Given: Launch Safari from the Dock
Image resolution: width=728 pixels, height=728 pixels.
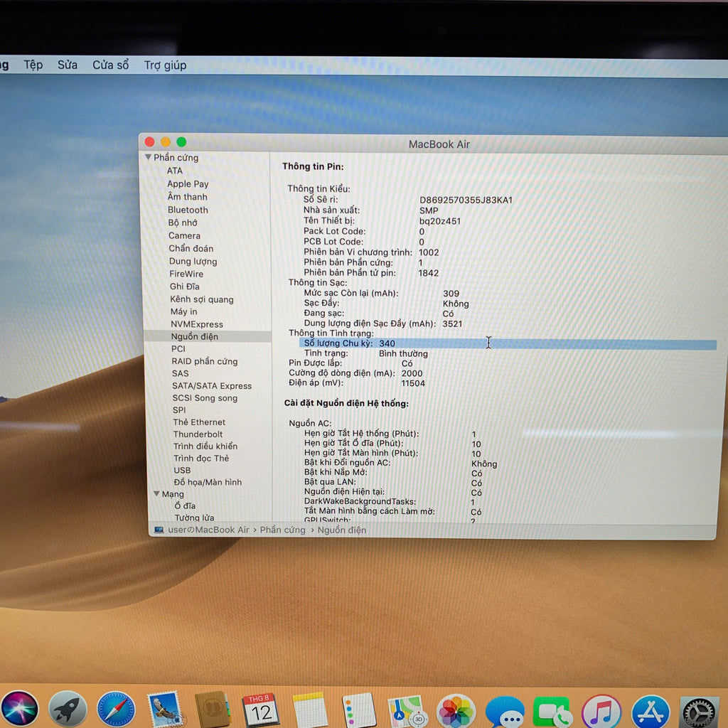Looking at the screenshot, I should click(116, 710).
